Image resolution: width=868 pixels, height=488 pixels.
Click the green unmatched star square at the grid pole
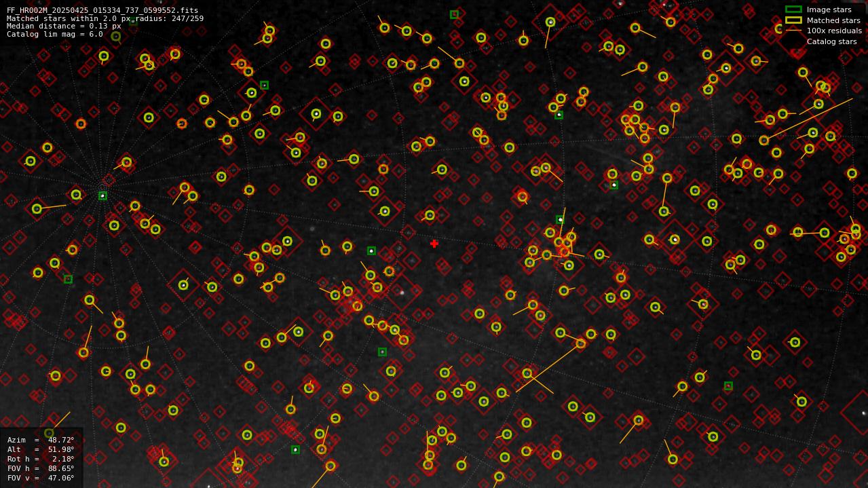(x=102, y=195)
